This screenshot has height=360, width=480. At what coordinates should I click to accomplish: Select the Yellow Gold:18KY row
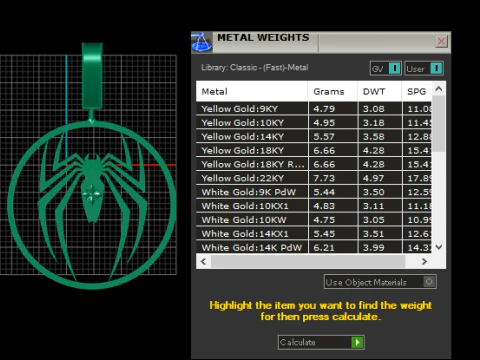coord(314,151)
